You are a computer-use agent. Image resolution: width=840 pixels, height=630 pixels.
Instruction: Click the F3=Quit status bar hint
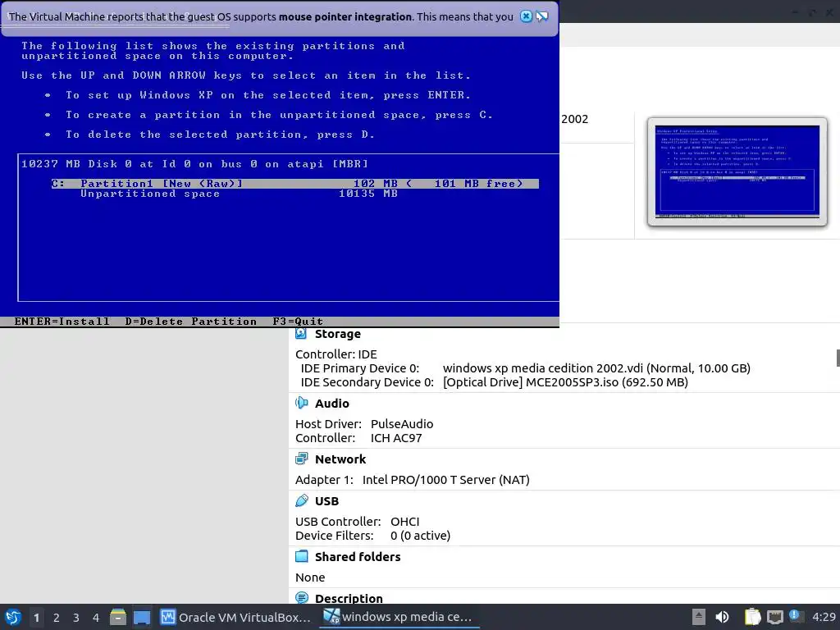(x=298, y=322)
